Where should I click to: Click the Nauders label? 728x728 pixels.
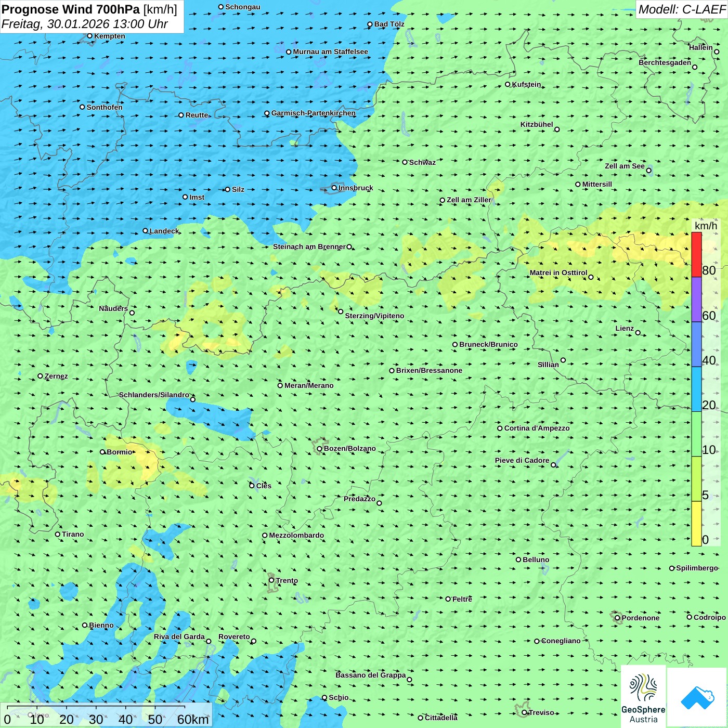click(113, 308)
